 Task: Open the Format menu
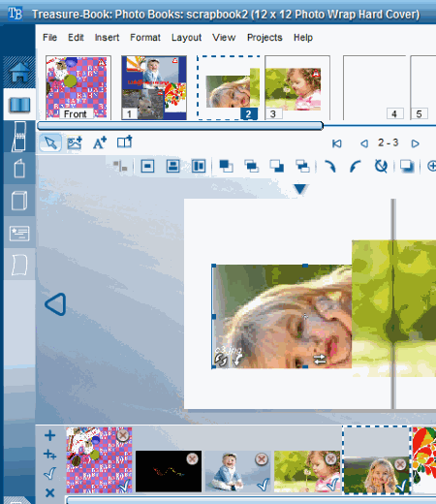pyautogui.click(x=145, y=38)
